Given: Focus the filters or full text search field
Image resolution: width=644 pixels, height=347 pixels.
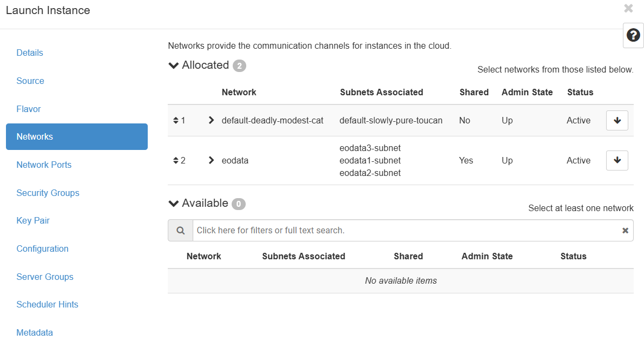Looking at the screenshot, I should [406, 231].
